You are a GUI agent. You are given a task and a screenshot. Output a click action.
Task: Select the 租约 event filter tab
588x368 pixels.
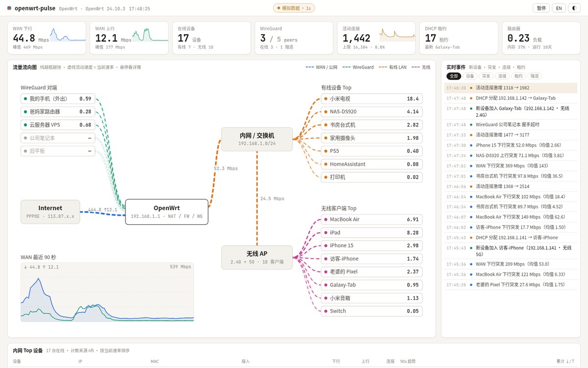pos(518,76)
